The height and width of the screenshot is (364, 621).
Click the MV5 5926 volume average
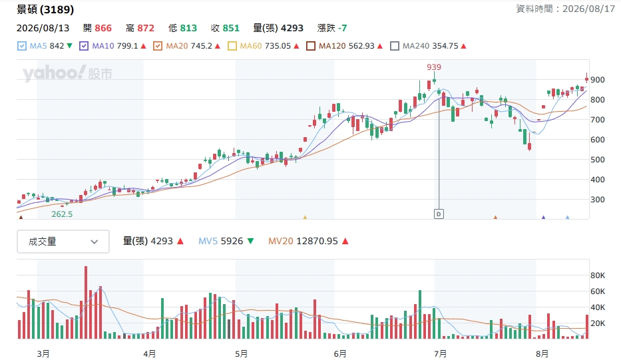point(220,241)
